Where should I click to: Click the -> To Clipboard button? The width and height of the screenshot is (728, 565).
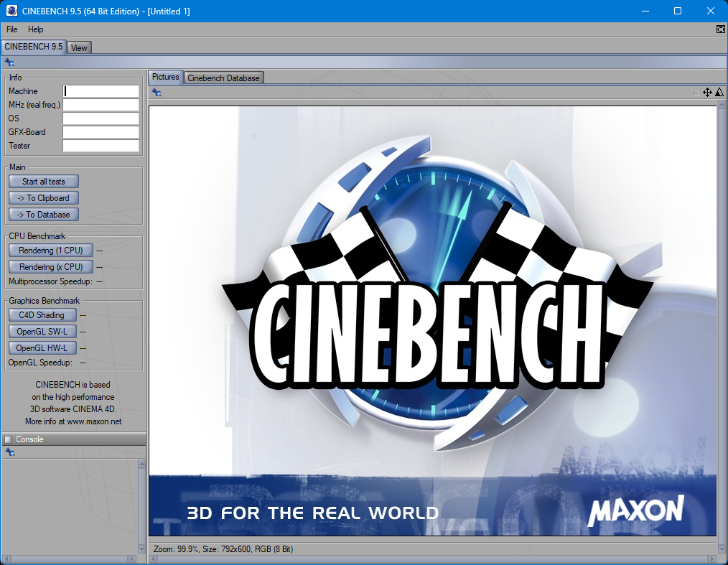[44, 198]
